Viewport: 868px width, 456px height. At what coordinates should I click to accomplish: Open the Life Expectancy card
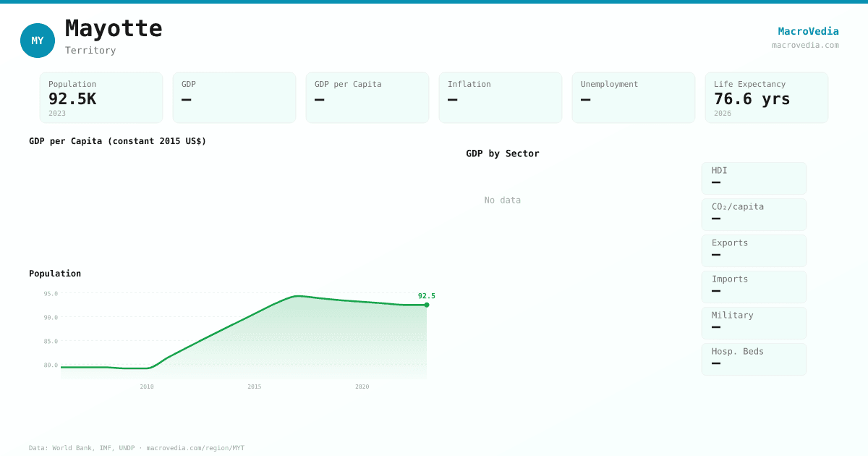tap(767, 98)
